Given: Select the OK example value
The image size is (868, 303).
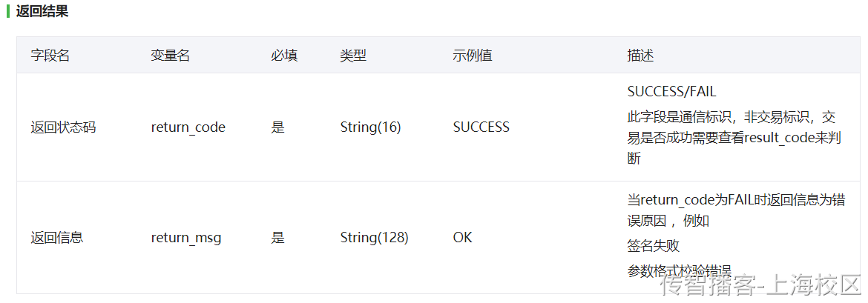Looking at the screenshot, I should pos(463,238).
